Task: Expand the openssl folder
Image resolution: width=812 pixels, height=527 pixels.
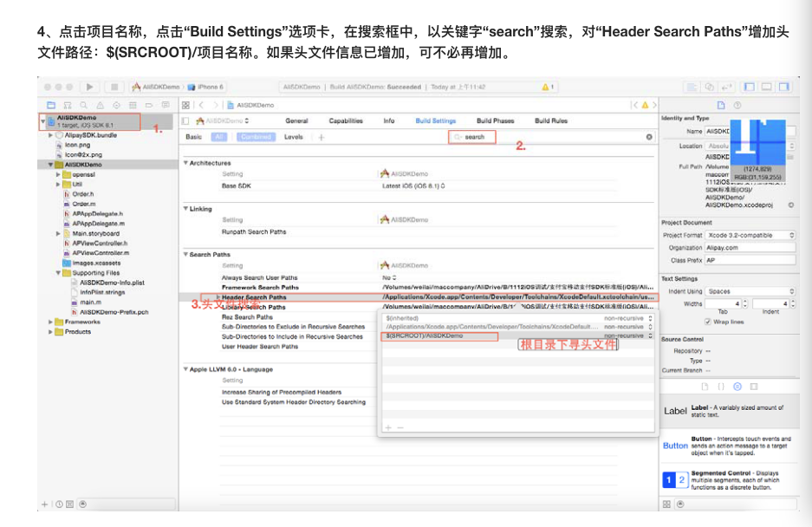Action: pos(58,174)
